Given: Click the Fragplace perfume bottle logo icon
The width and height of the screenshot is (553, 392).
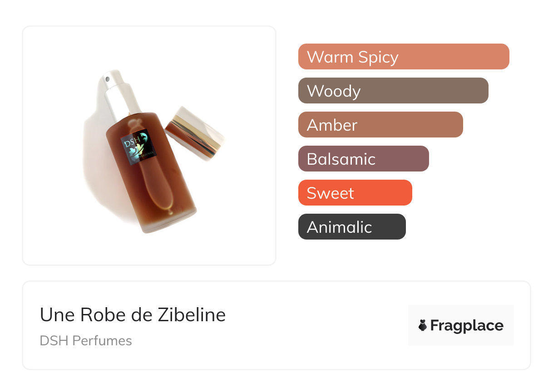Looking at the screenshot, I should [423, 325].
